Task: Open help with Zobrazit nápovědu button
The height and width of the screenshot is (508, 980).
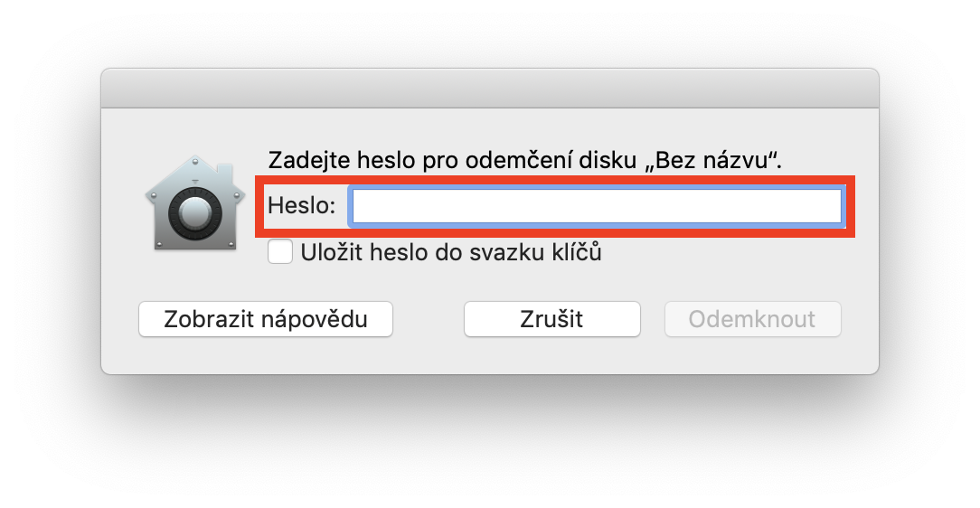Action: pyautogui.click(x=266, y=319)
